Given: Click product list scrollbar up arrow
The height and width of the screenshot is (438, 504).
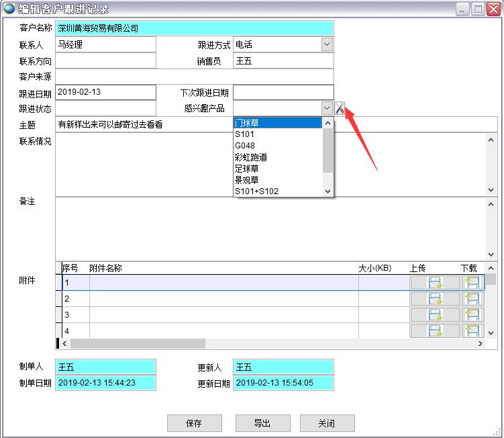Looking at the screenshot, I should click(x=327, y=123).
